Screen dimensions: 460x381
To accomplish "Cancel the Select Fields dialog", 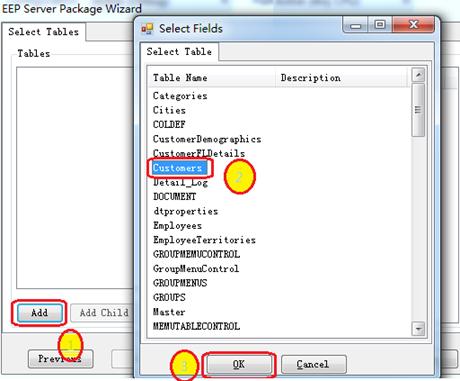I will [x=313, y=364].
